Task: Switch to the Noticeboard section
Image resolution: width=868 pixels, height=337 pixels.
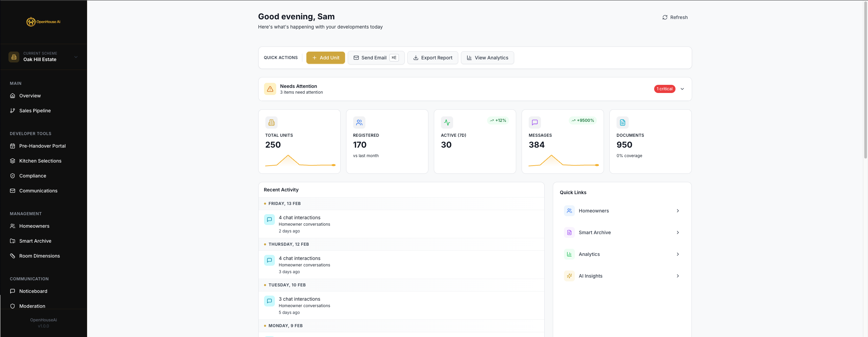Action: pos(33,291)
